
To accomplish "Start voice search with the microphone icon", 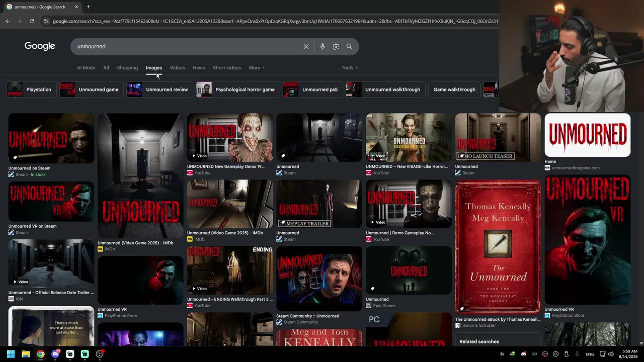I will (323, 46).
